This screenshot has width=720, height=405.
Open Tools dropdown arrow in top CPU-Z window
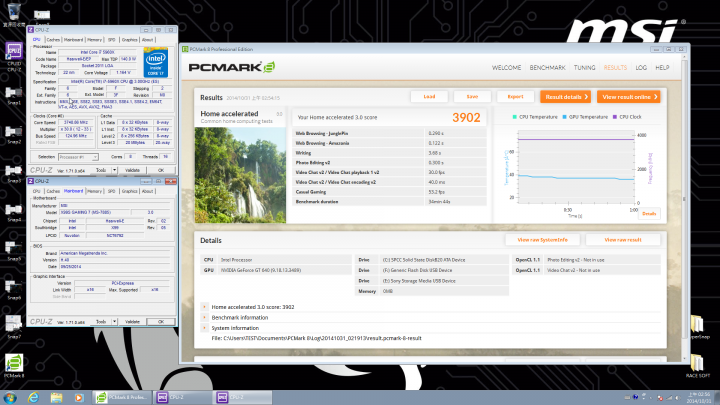114,170
